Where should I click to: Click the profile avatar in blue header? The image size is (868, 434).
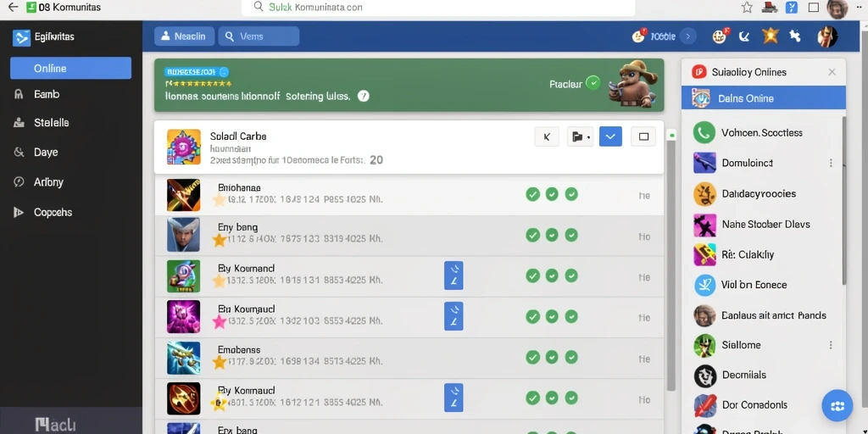827,36
